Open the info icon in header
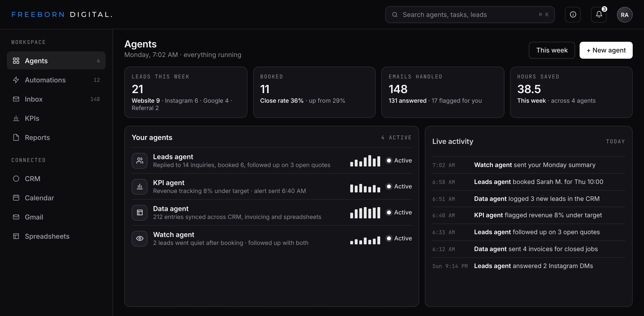The height and width of the screenshot is (316, 644). (573, 15)
